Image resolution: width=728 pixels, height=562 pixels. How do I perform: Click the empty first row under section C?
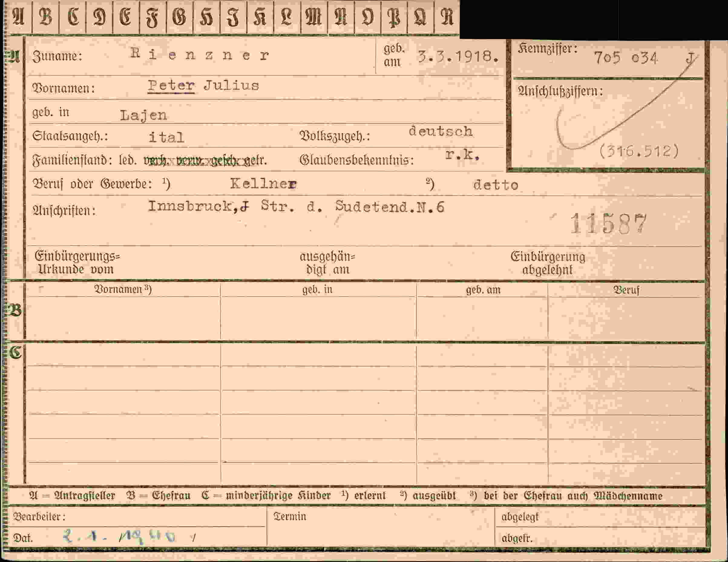[365, 355]
